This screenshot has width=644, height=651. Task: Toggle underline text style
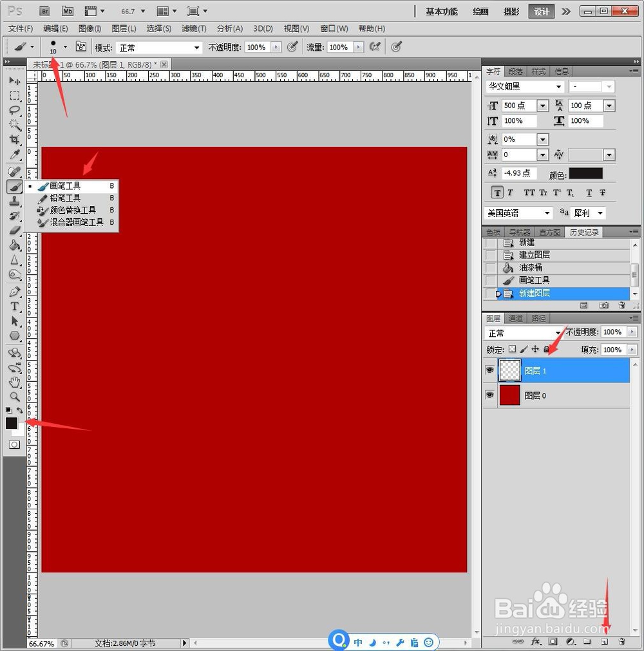[x=589, y=193]
